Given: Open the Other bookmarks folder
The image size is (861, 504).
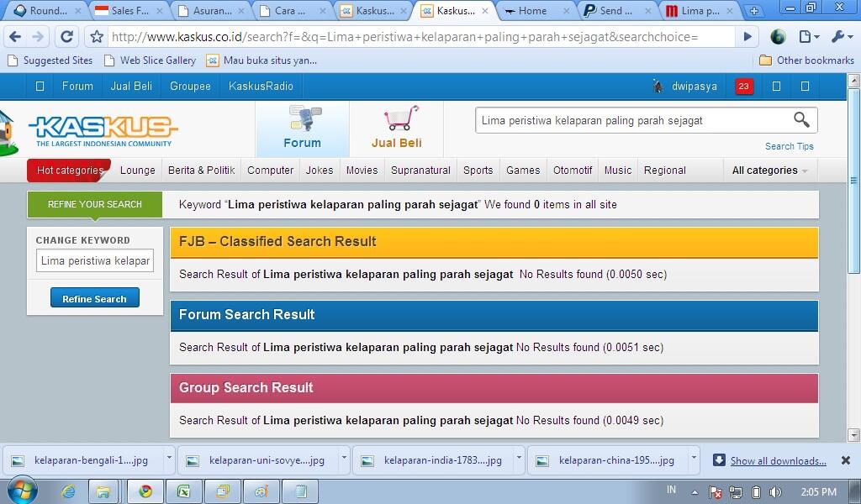Looking at the screenshot, I should tap(806, 60).
